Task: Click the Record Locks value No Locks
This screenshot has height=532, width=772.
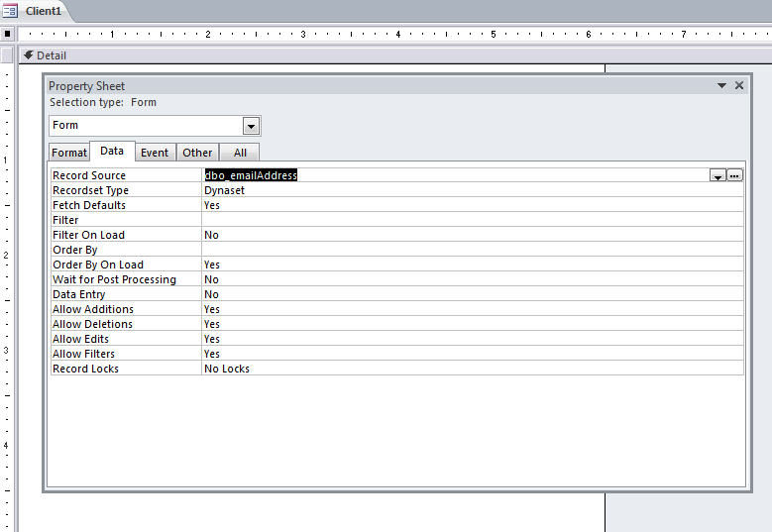Action: point(472,369)
